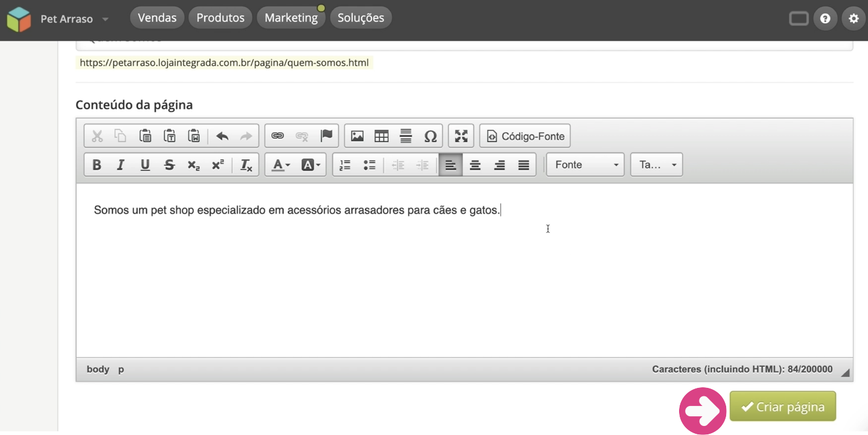Toggle underline formatting
Screen dimensions: 868x435
coord(145,164)
